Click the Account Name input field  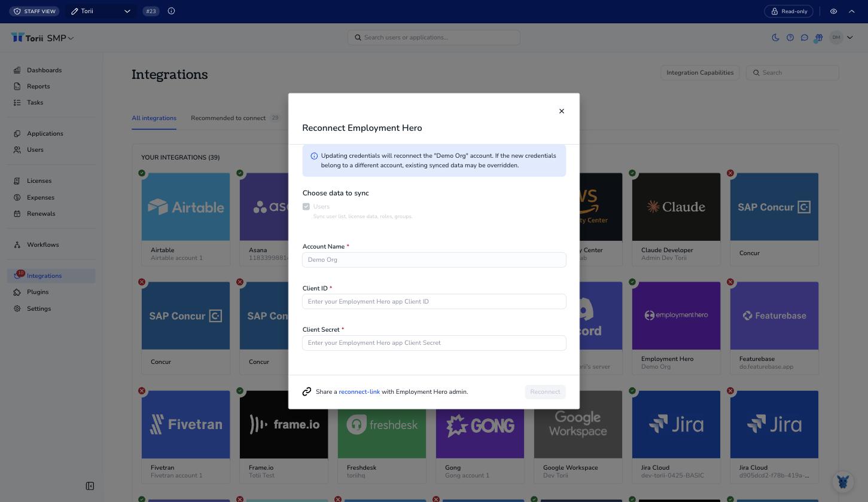434,260
